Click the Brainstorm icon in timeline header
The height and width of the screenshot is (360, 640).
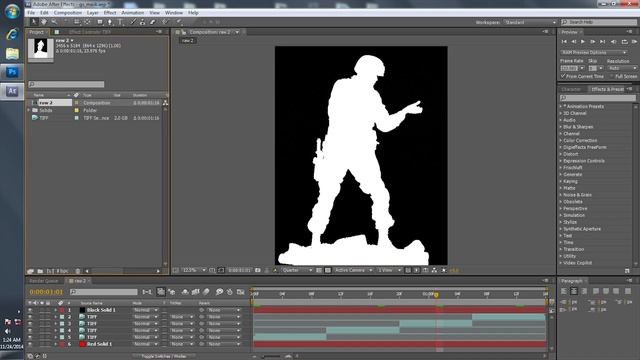tap(219, 292)
